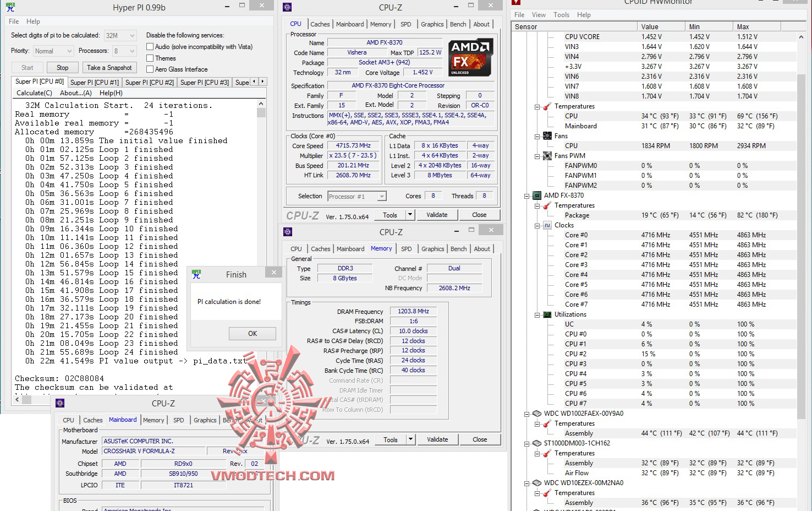Click thermometer icon under WD1002FAEX Temperatures
This screenshot has width=812, height=511.
(547, 423)
